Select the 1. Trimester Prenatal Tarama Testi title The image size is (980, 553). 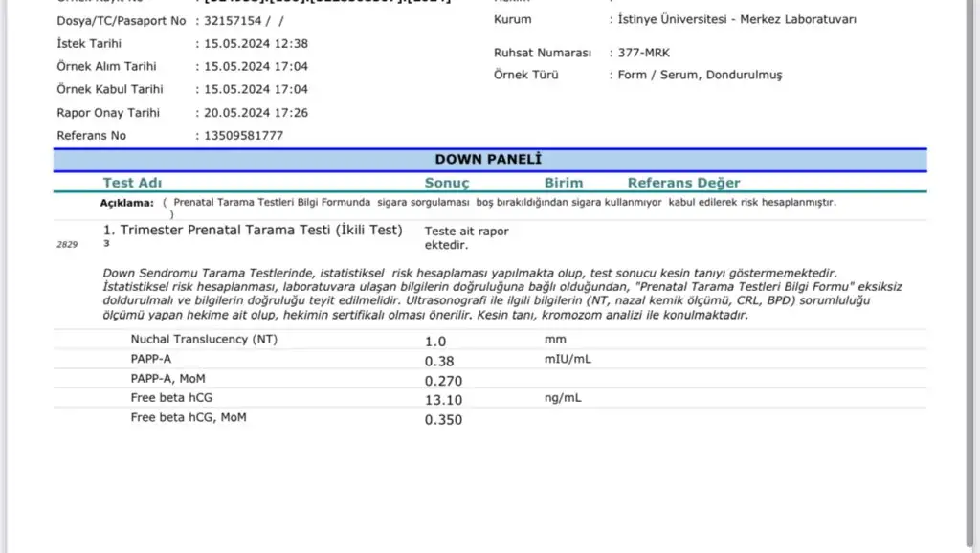pyautogui.click(x=253, y=231)
